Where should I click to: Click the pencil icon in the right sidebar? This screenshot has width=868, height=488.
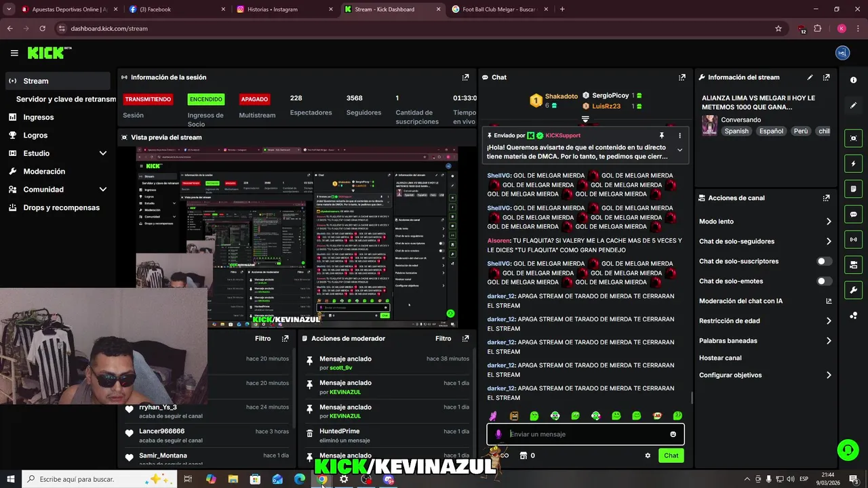point(853,105)
